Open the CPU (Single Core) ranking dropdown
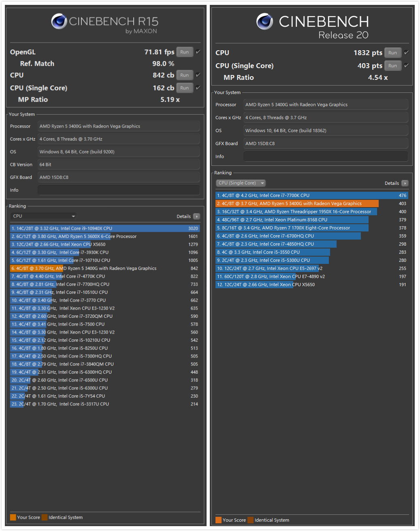The image size is (420, 531). click(x=241, y=183)
